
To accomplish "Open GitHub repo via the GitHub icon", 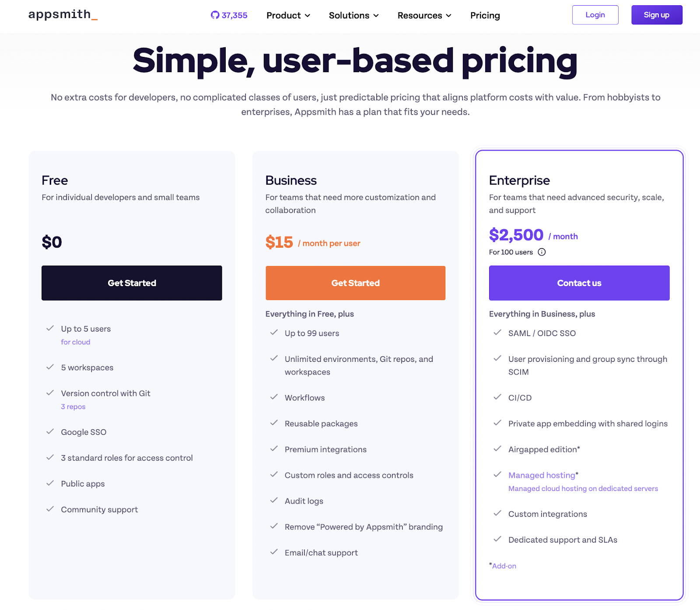I will tap(214, 15).
